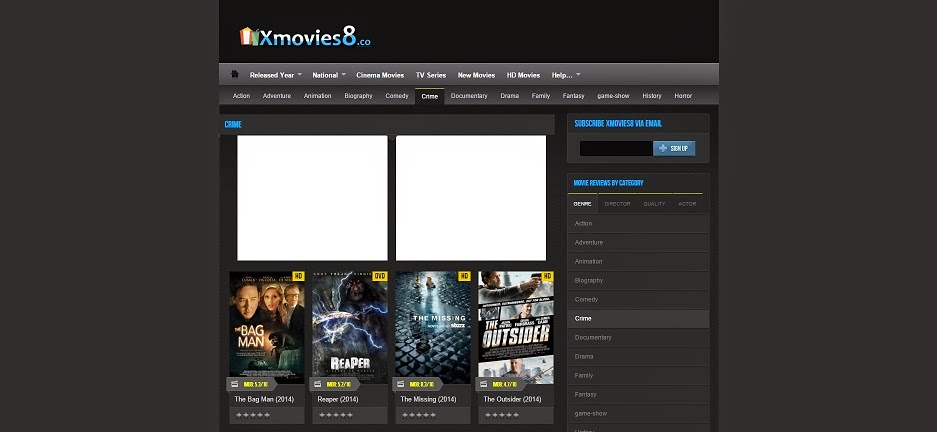Click the clapperboard icon under The Missing
The width and height of the screenshot is (937, 432).
click(401, 384)
